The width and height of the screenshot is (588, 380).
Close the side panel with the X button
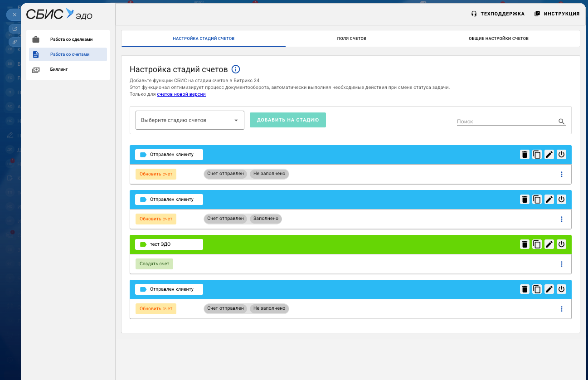(15, 15)
